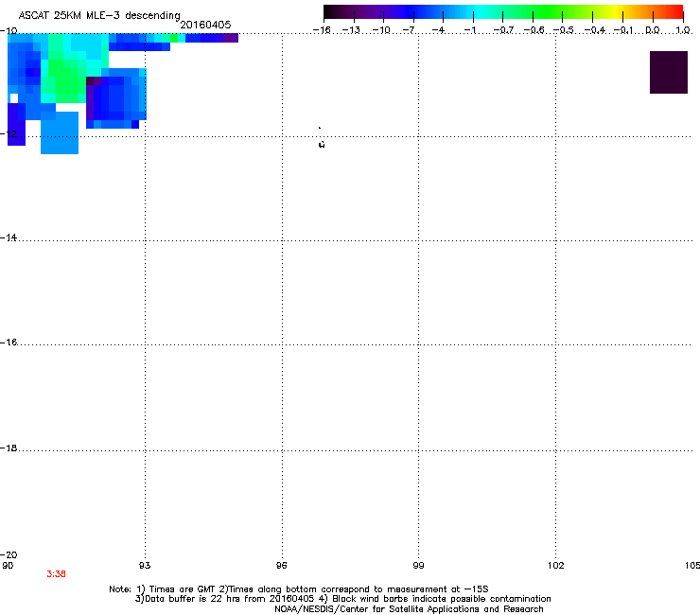The height and width of the screenshot is (615, 700).
Task: Click the color scale label "-4"
Action: (x=440, y=30)
